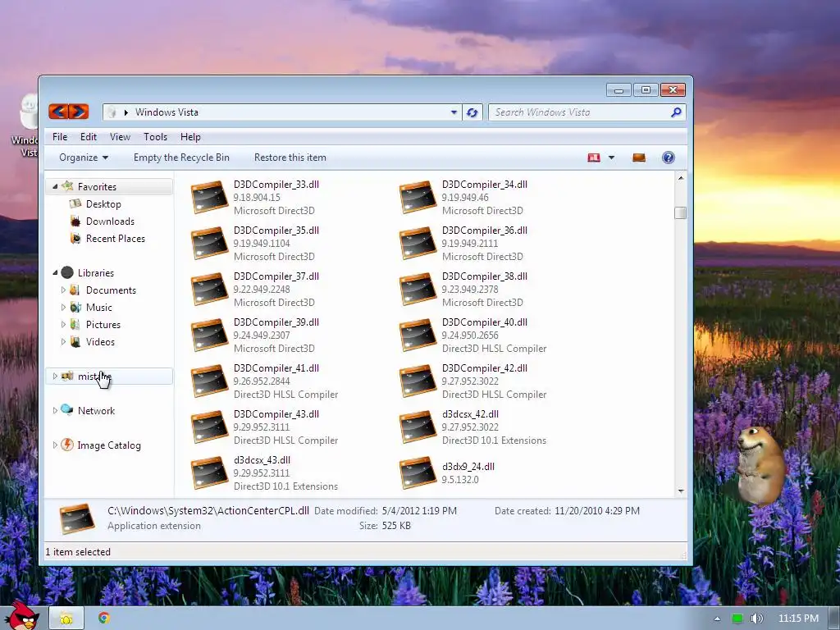Open the Help question mark icon
This screenshot has width=840, height=630.
coord(668,157)
